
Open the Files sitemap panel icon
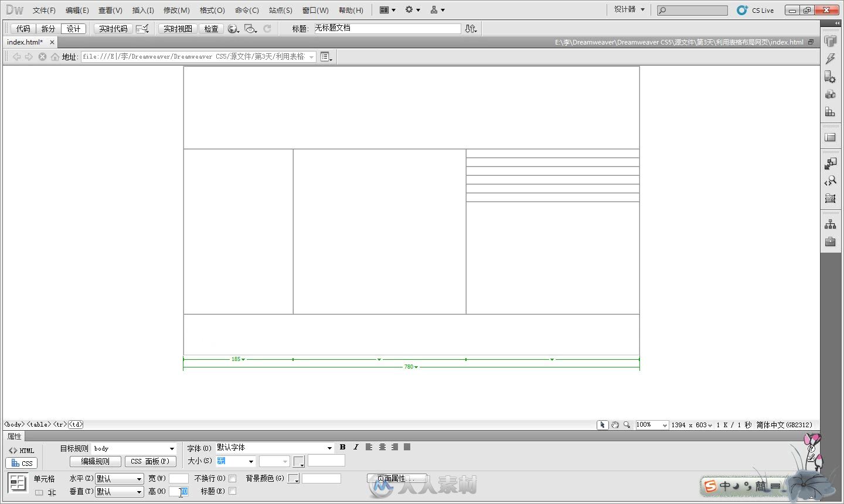830,224
